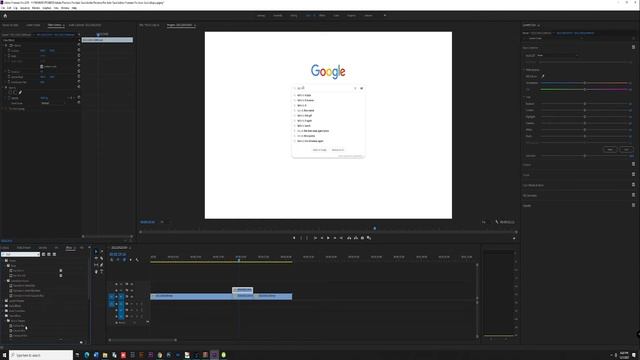Open the Blend Mode dropdown
Screen dimensions: 640x360
click(53, 103)
